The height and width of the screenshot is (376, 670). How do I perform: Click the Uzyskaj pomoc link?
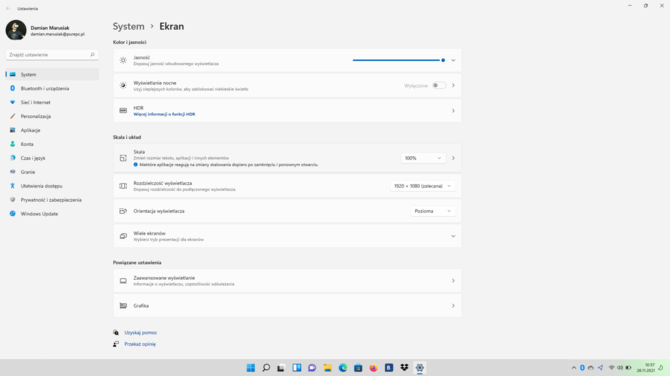point(141,332)
